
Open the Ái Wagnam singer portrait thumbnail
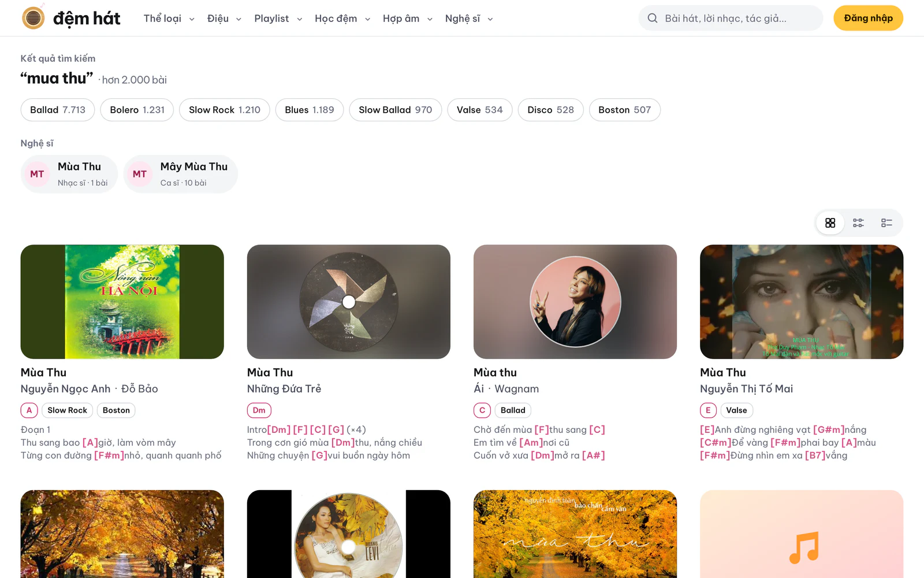tap(575, 302)
